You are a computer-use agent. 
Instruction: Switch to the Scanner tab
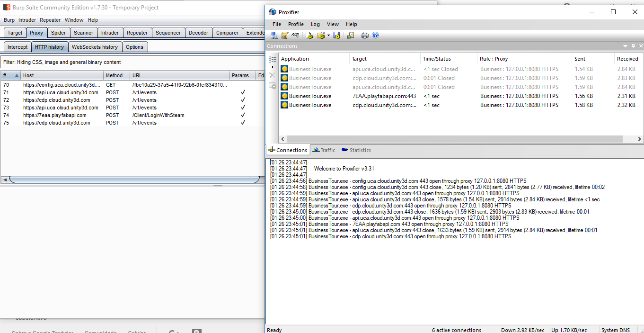(x=83, y=33)
